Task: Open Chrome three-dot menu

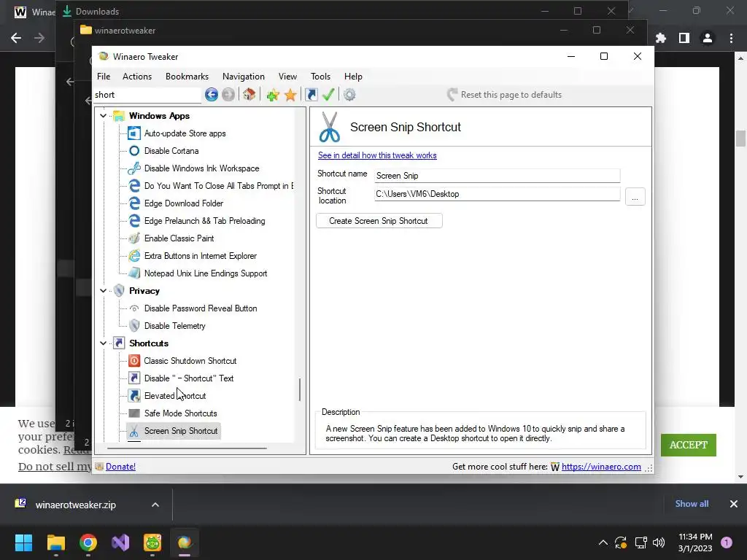Action: pyautogui.click(x=731, y=38)
